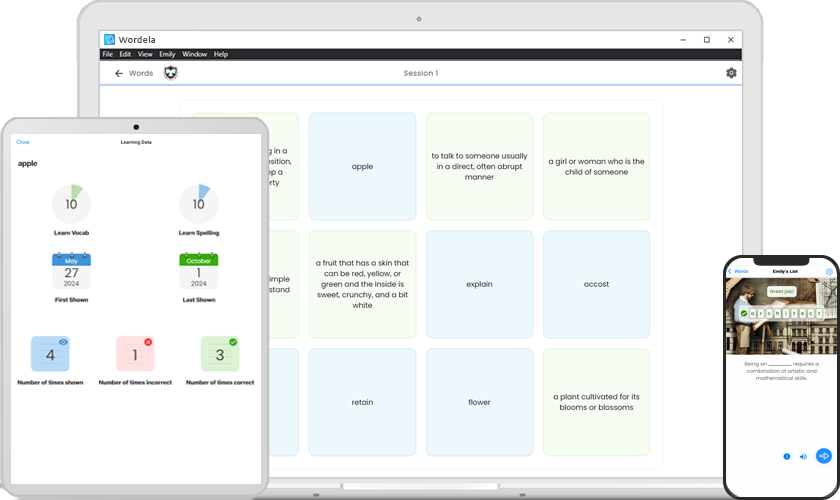
Task: Tap the red times-incorrect note showing 1
Action: [135, 354]
